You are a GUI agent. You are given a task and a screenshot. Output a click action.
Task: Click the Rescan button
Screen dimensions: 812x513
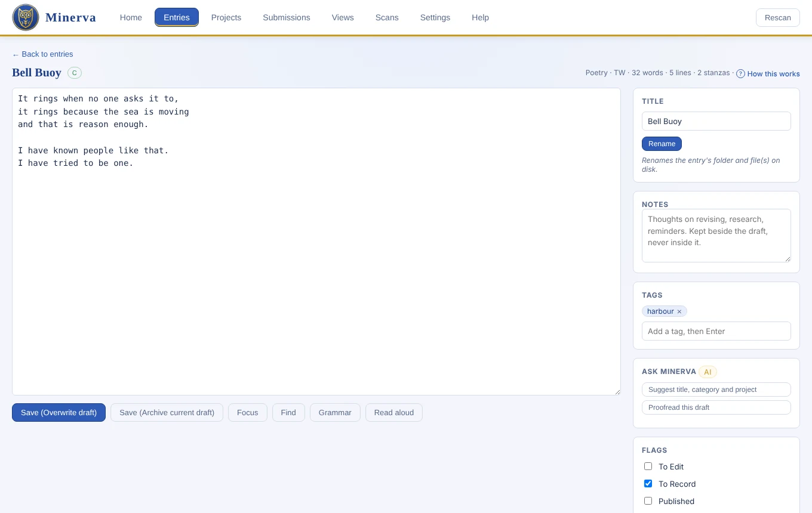pyautogui.click(x=778, y=17)
